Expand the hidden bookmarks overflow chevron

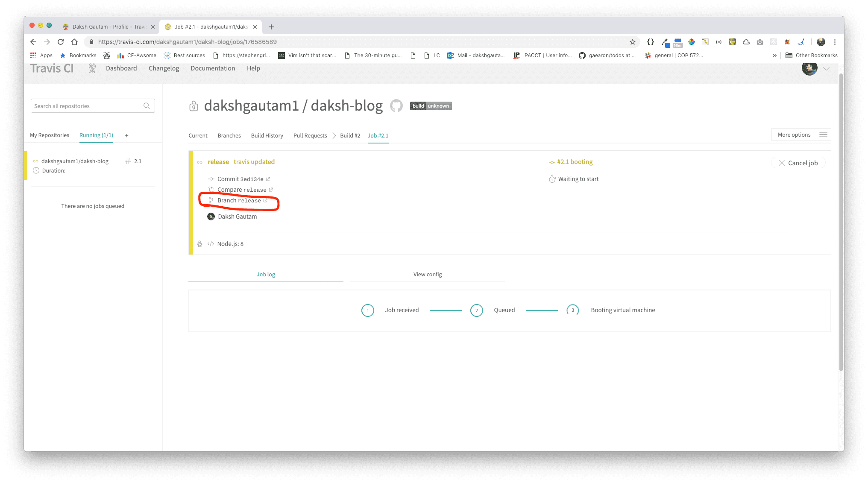pyautogui.click(x=774, y=56)
